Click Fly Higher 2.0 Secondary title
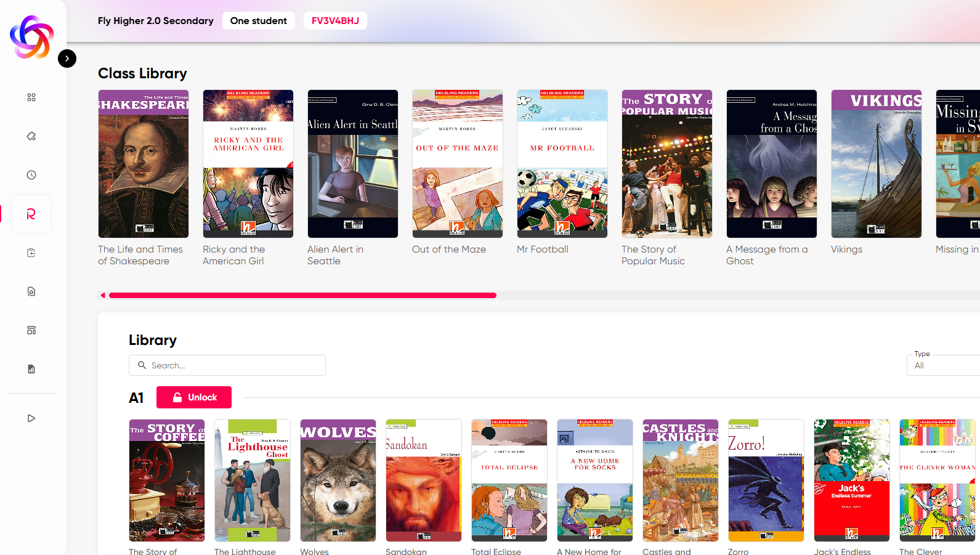The width and height of the screenshot is (980, 555). tap(156, 21)
